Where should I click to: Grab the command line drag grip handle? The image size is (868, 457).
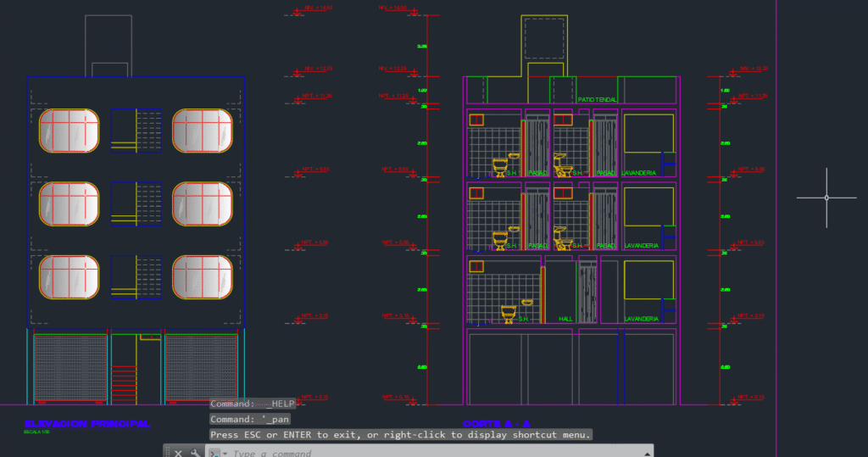pyautogui.click(x=168, y=453)
